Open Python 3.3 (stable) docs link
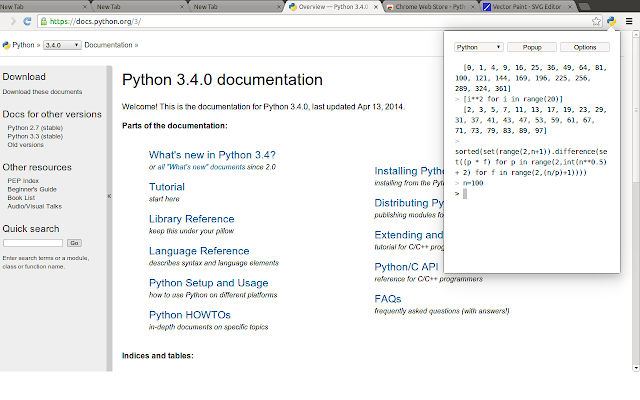The image size is (640, 400). click(35, 136)
